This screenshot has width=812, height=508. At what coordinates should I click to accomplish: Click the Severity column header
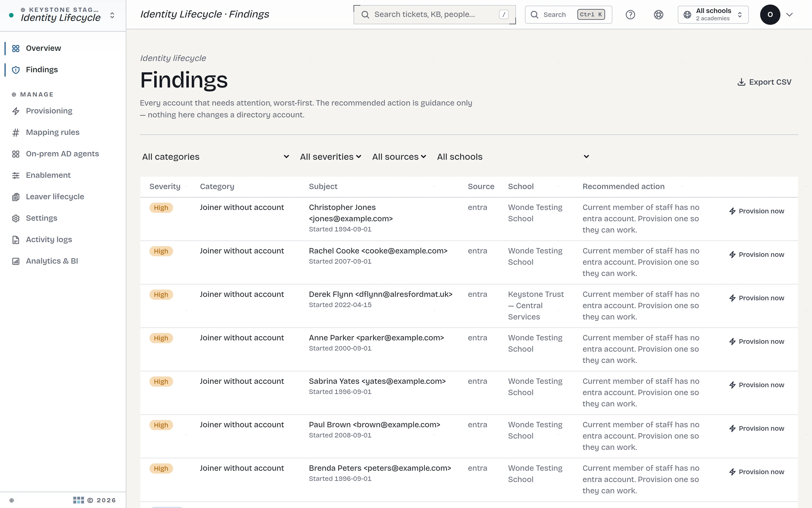(165, 187)
